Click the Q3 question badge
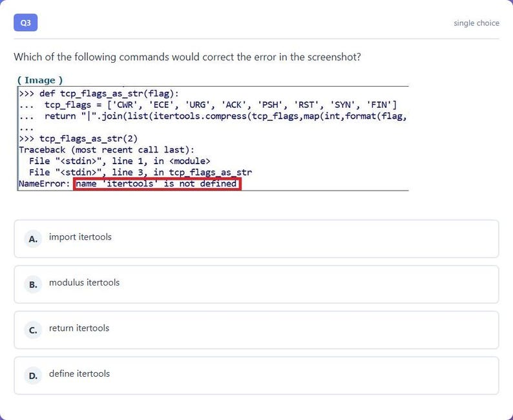Screen dimensions: 513x420 coord(25,23)
